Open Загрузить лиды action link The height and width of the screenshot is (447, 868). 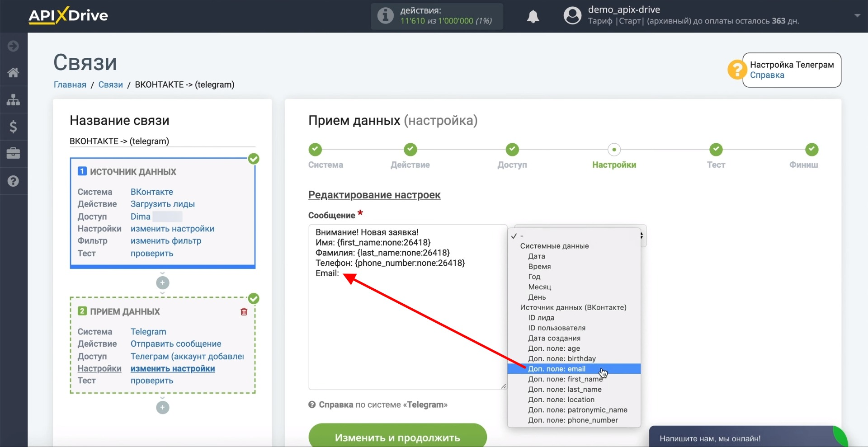click(162, 204)
